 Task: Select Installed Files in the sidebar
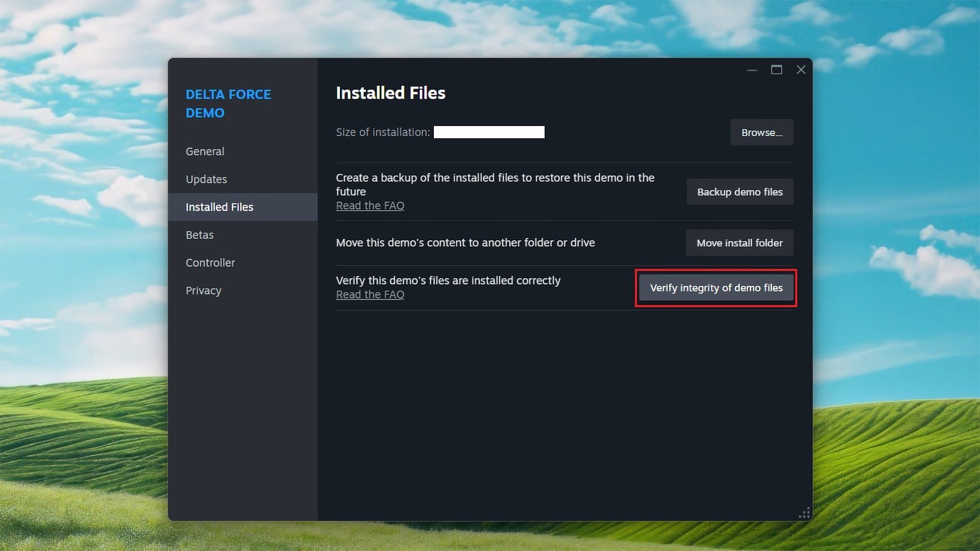(243, 207)
